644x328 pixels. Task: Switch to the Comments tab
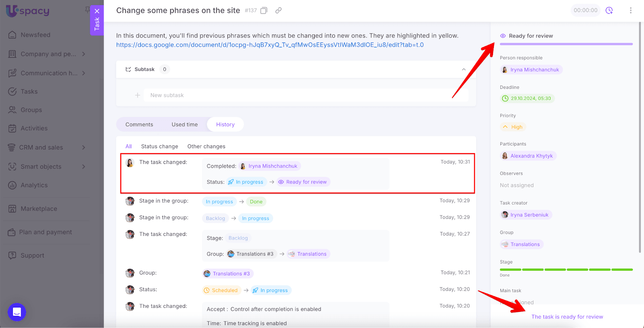click(x=139, y=125)
